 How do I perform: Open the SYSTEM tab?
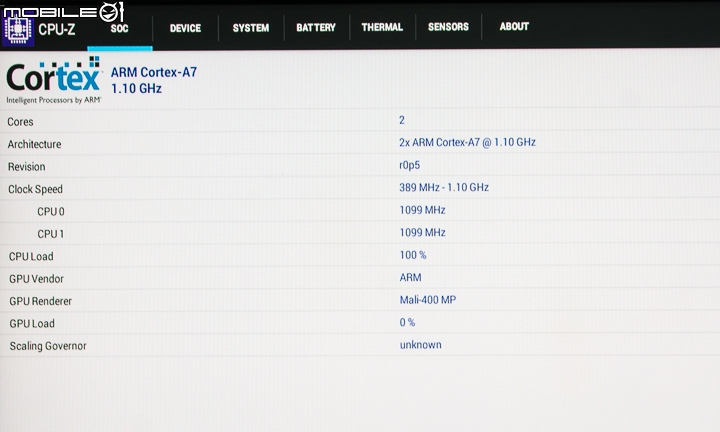tap(251, 28)
